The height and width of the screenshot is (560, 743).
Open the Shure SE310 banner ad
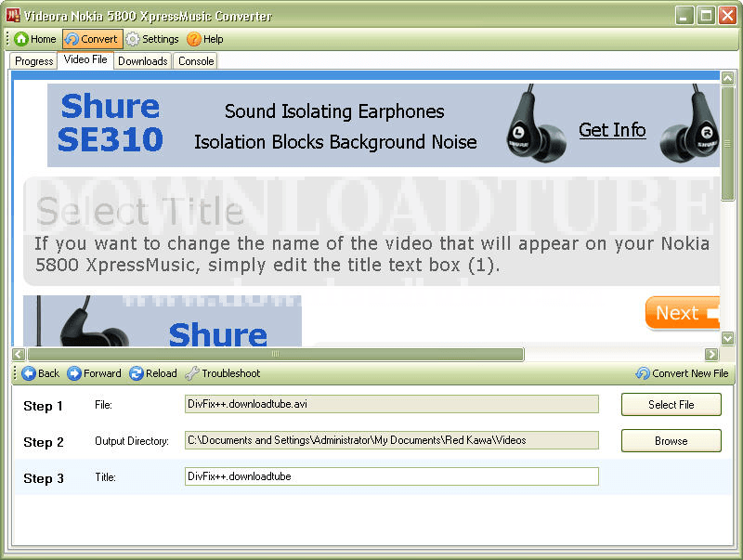[384, 125]
